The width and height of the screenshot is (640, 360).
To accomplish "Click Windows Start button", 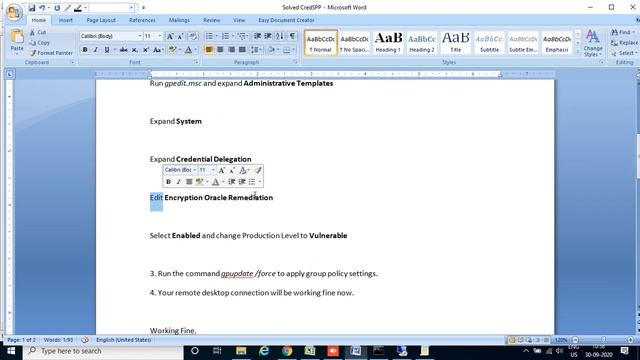I will pos(11,351).
